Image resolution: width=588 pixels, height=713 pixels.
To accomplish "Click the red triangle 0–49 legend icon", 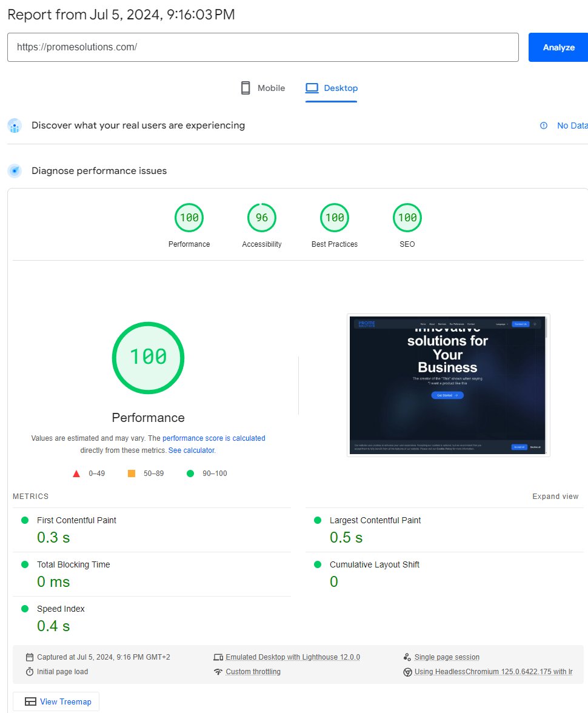I will pyautogui.click(x=76, y=474).
